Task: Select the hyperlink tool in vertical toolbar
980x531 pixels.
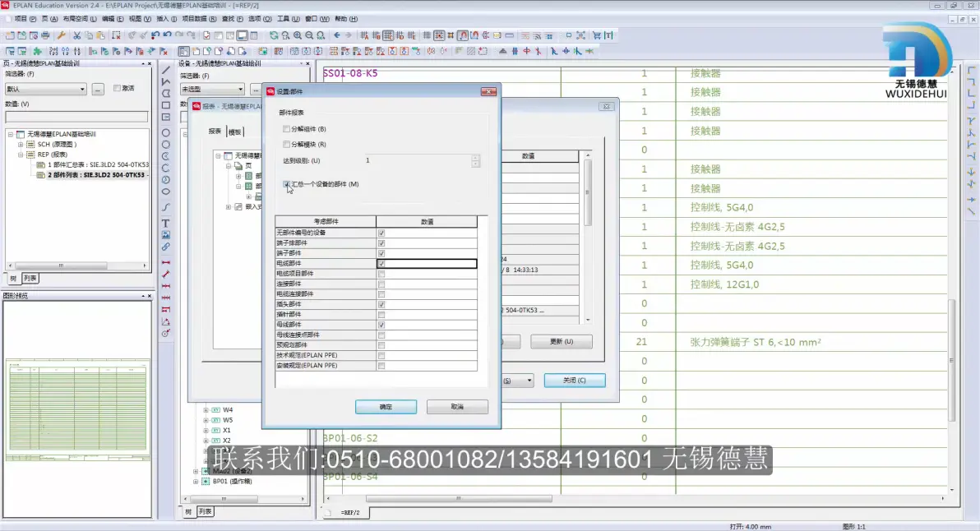Action: (165, 247)
